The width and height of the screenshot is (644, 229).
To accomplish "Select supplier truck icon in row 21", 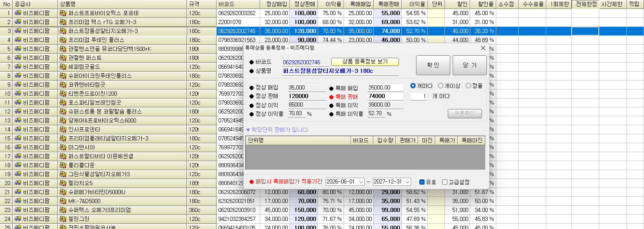I will pos(18,192).
